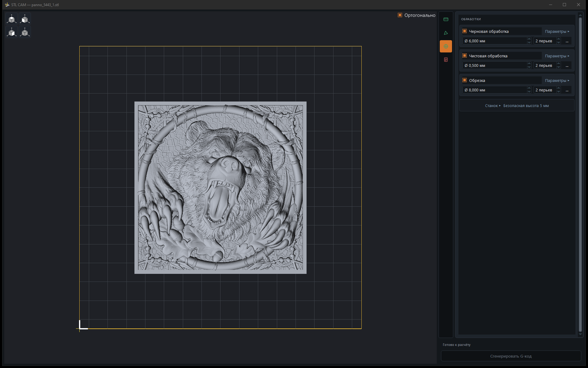Screen dimensions: 588x368
Task: Decrease flute count for Чистовая обработка
Action: click(559, 67)
